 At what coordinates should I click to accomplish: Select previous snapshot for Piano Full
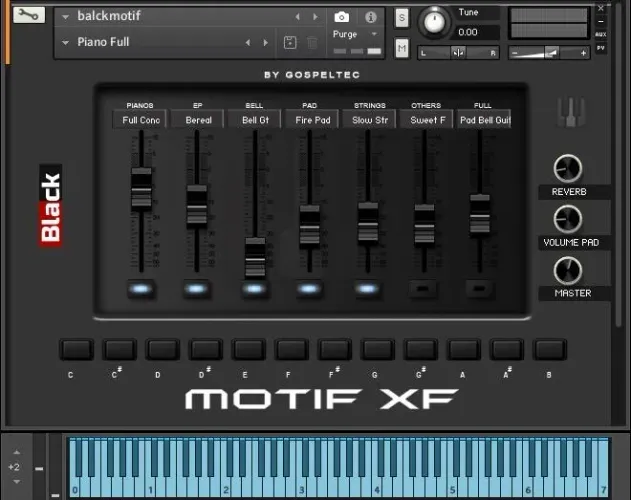pyautogui.click(x=248, y=42)
